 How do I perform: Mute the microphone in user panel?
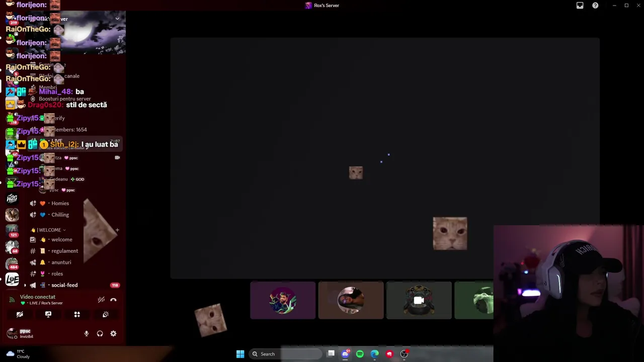[x=87, y=333]
